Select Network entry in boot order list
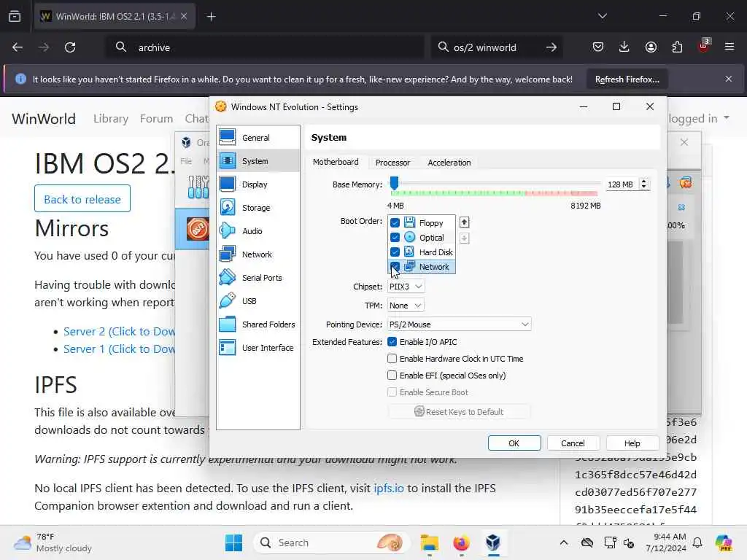Viewport: 747px width, 560px height. click(422, 267)
